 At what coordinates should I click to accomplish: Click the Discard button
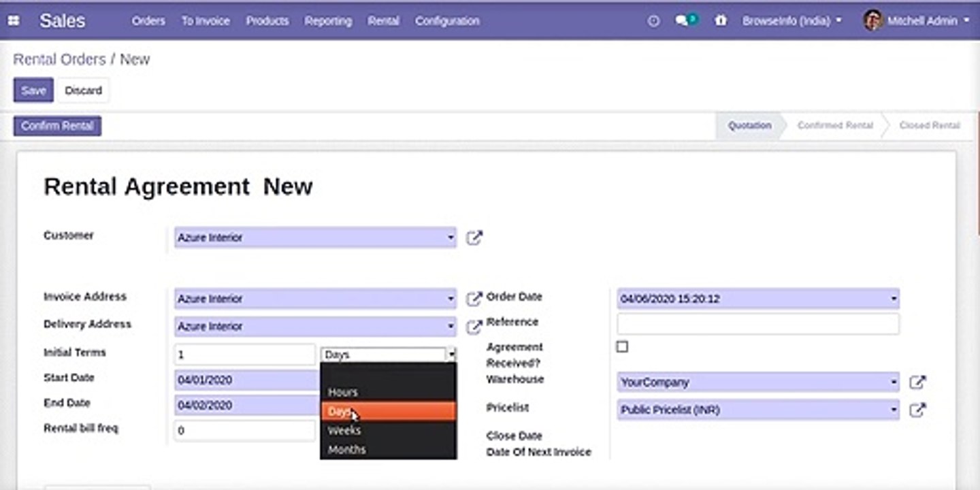(x=83, y=91)
